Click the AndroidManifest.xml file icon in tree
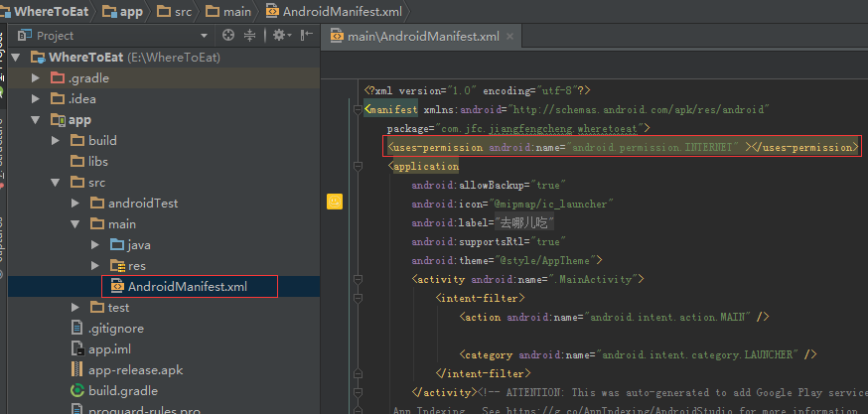Screen dimensions: 868x414 coord(117,287)
